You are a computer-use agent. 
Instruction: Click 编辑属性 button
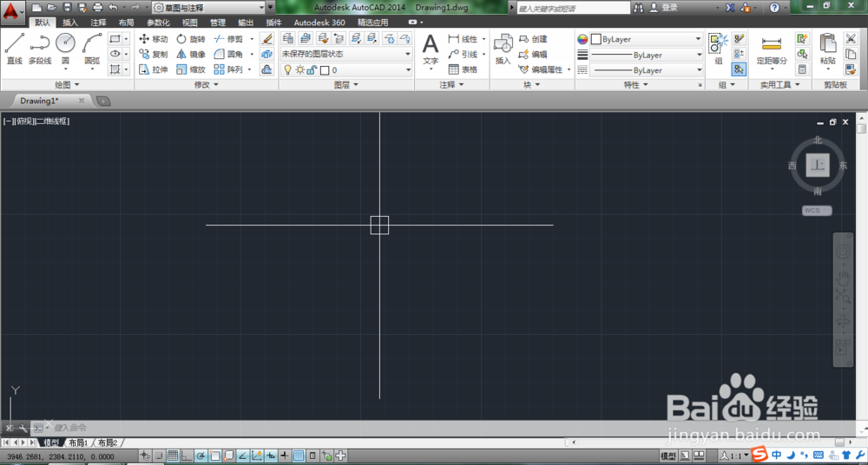[x=542, y=69]
